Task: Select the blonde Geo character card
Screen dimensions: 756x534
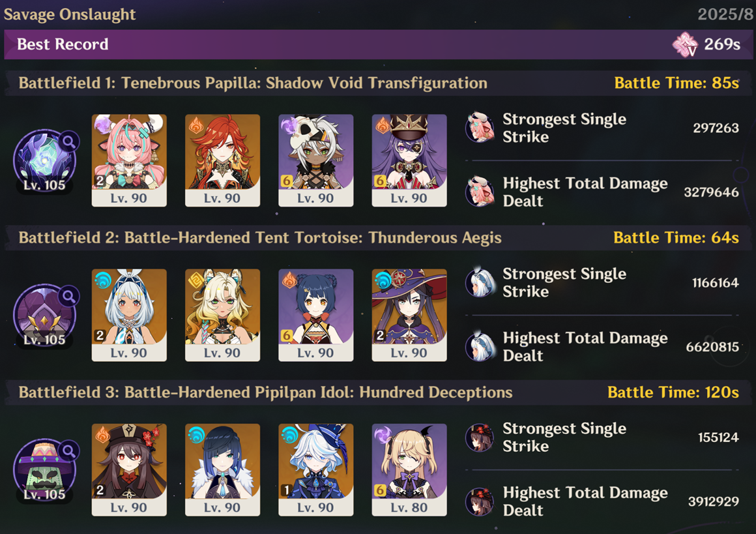Action: point(223,315)
